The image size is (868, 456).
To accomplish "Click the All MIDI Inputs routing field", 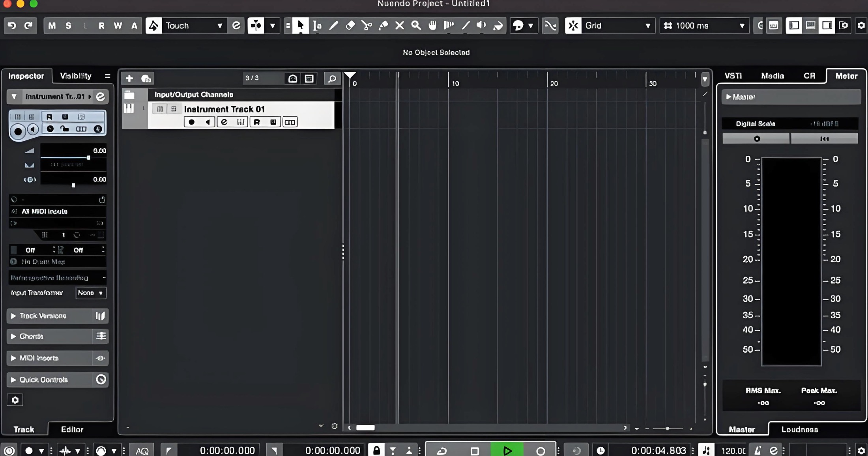I will click(x=58, y=211).
